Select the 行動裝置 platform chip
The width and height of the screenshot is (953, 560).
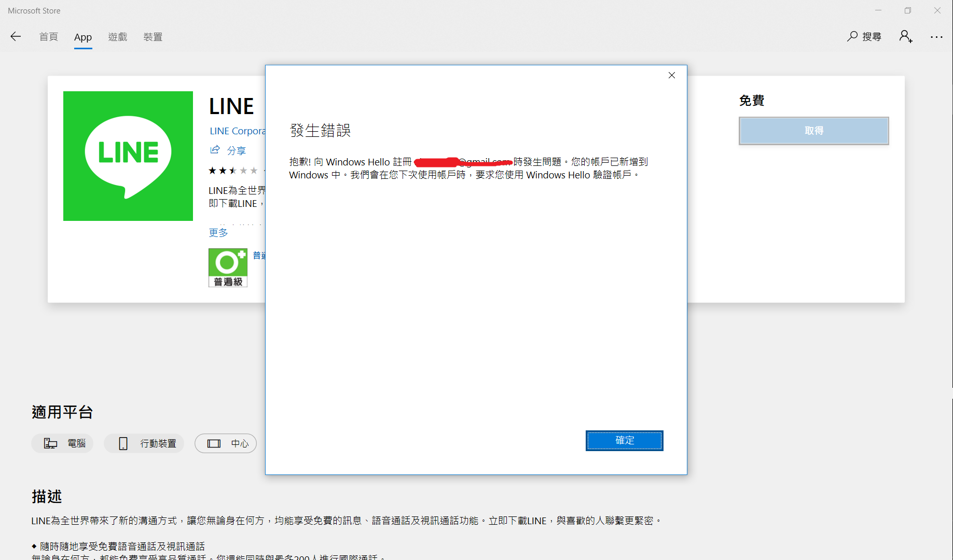tap(144, 443)
